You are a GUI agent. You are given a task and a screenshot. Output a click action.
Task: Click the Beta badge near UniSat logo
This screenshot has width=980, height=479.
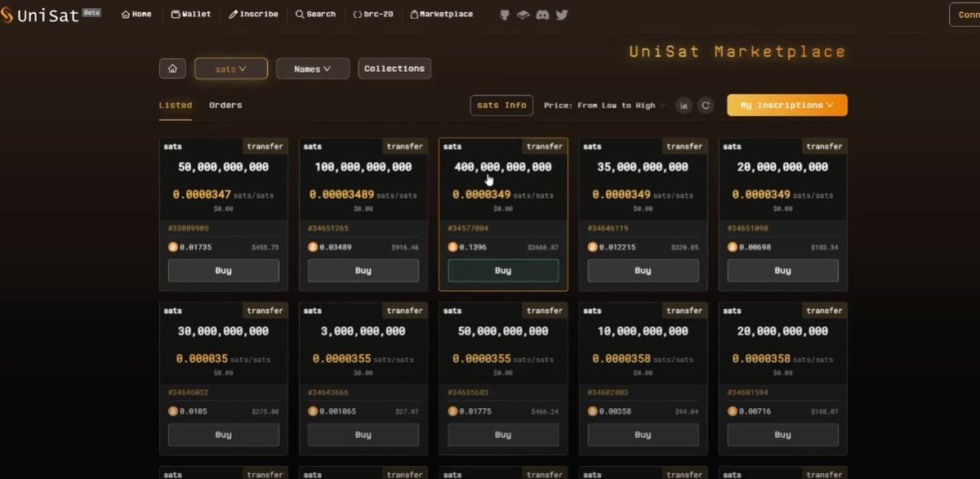91,12
